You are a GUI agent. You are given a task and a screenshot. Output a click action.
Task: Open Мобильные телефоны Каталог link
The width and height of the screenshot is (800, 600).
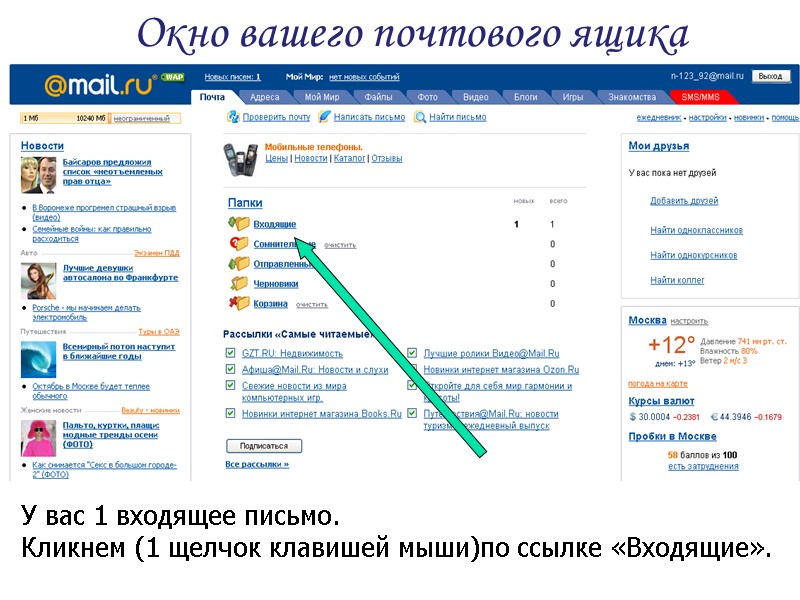(349, 158)
